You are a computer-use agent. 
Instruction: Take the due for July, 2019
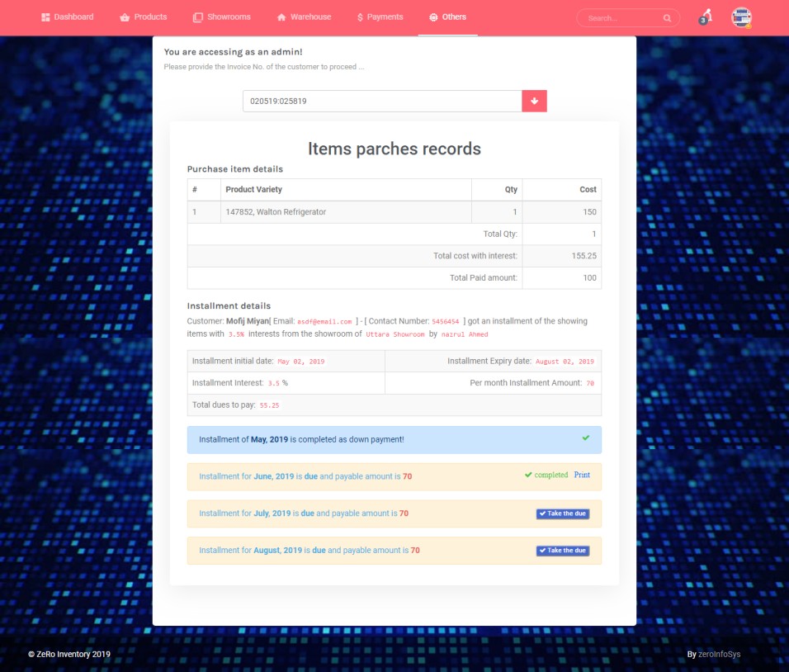pos(562,513)
